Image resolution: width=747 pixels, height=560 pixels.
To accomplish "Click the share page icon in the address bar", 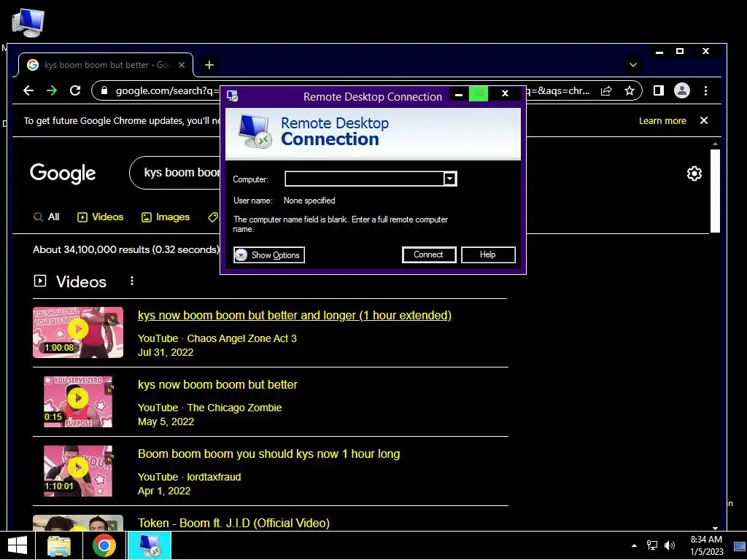I will [x=606, y=90].
